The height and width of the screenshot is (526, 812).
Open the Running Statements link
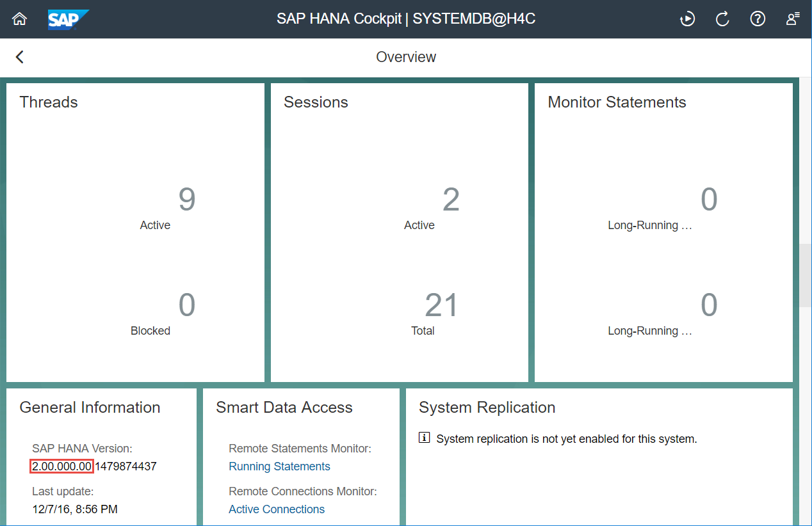(x=279, y=466)
